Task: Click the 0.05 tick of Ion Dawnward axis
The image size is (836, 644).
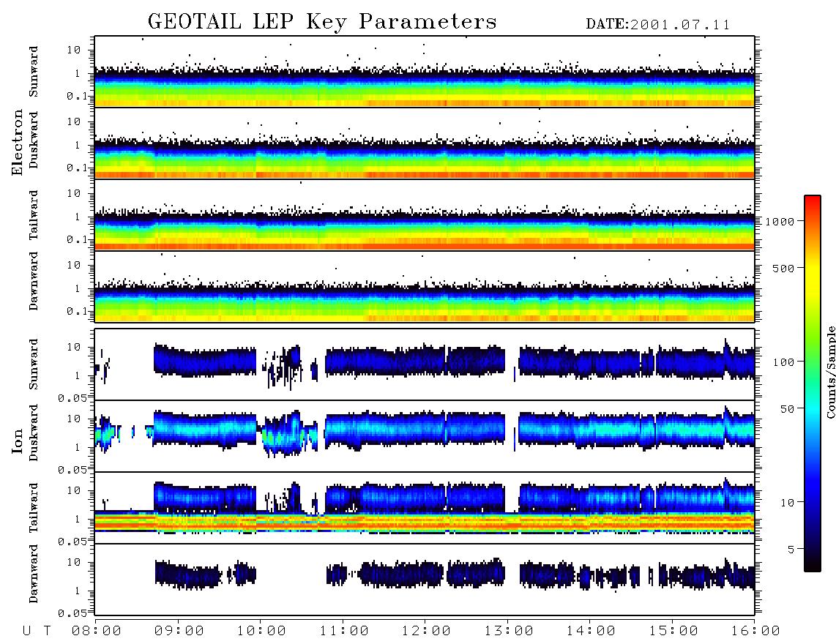Action: pos(72,613)
